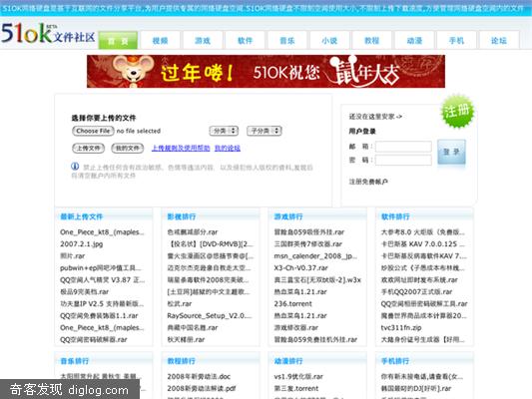
Task: Focus the 密码 password input field
Action: pyautogui.click(x=403, y=160)
